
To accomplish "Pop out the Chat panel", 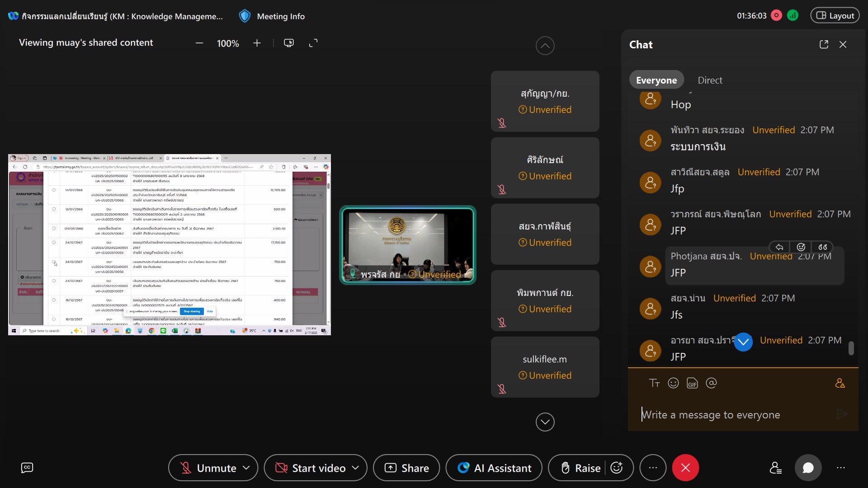I will tap(824, 44).
